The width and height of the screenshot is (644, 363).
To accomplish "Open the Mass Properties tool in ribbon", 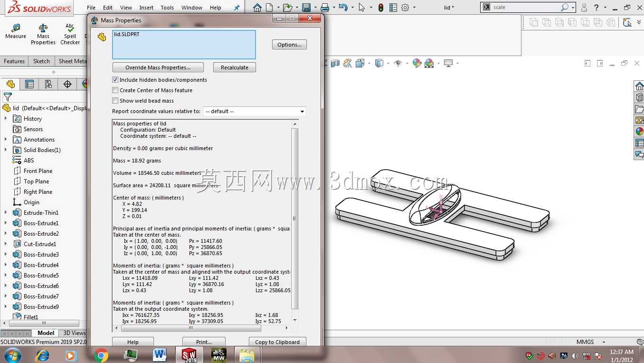I will click(x=43, y=35).
